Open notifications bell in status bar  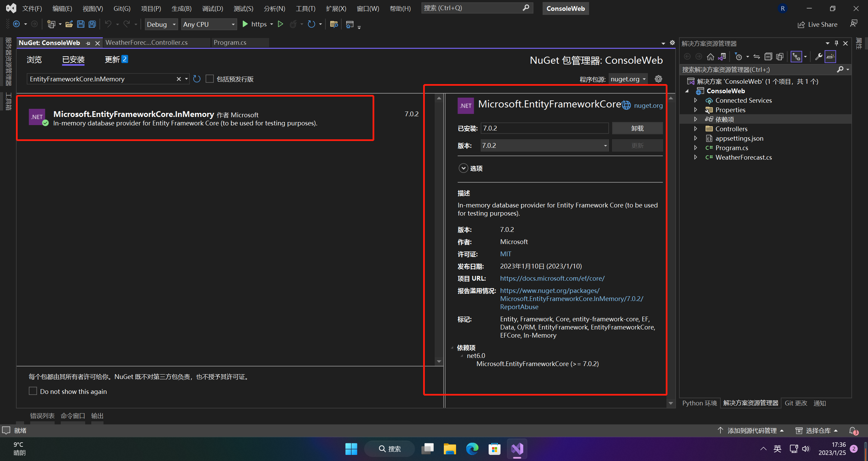click(853, 430)
